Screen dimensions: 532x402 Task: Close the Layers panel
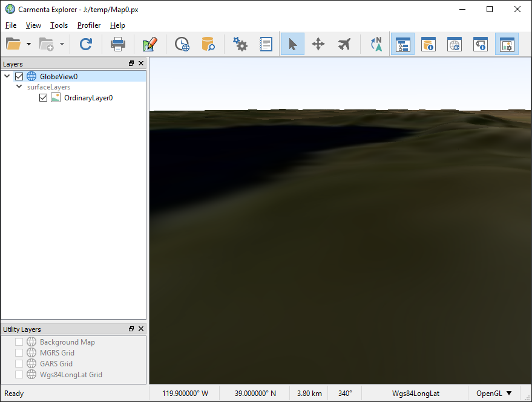pos(141,63)
